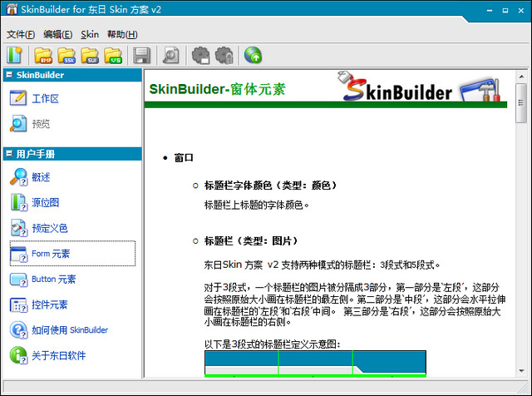The height and width of the screenshot is (396, 532).
Task: Collapse the SkinBuilder sidebar group
Action: click(x=9, y=75)
